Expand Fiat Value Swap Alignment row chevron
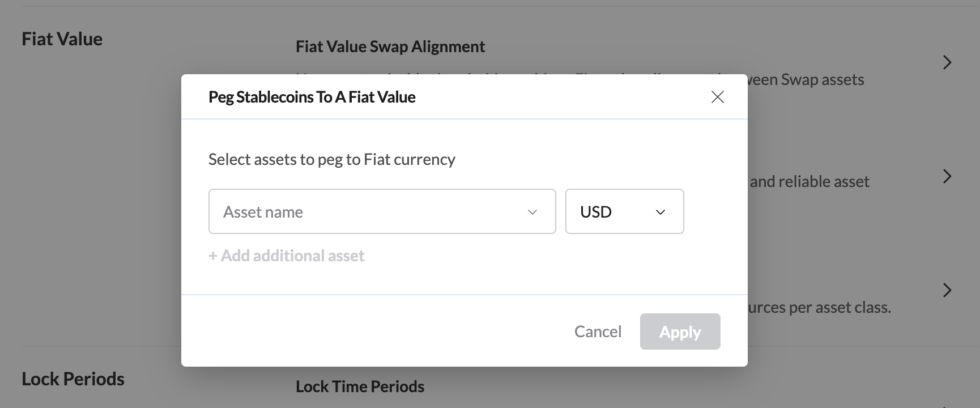The width and height of the screenshot is (980, 408). 947,62
